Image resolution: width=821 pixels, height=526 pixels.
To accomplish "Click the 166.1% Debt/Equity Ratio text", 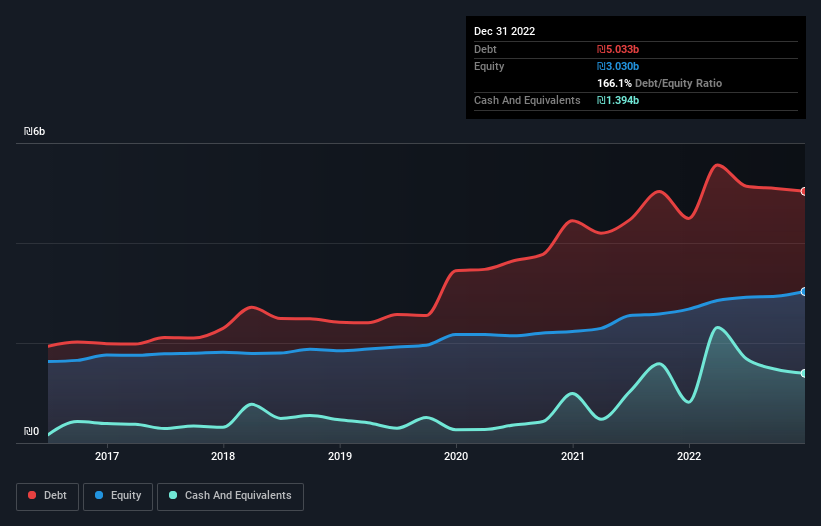I will (660, 83).
